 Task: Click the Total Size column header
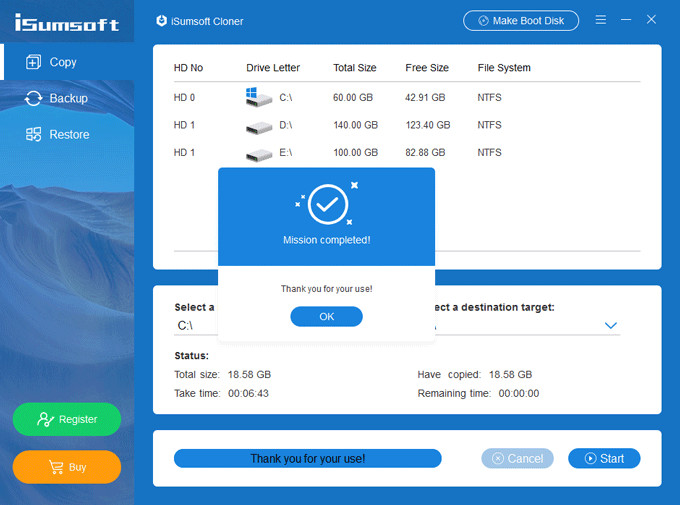coord(354,68)
